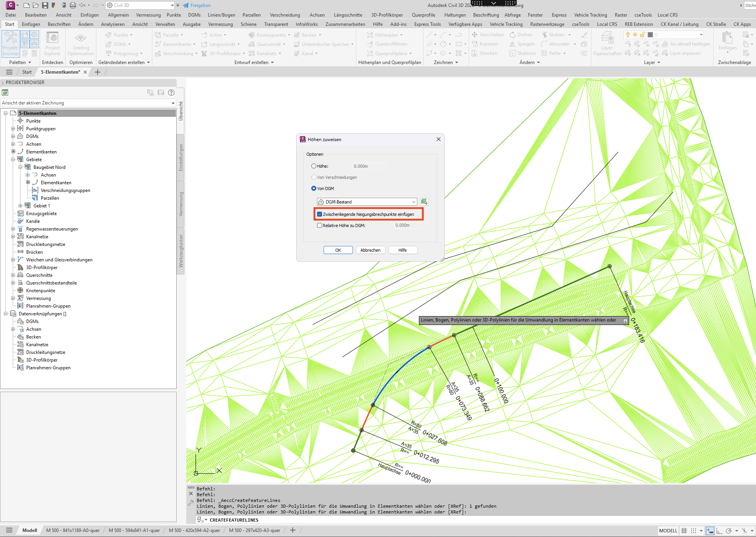Image resolution: width=756 pixels, height=537 pixels.
Task: Click the Einfügen clipboard paste icon
Action: click(727, 41)
